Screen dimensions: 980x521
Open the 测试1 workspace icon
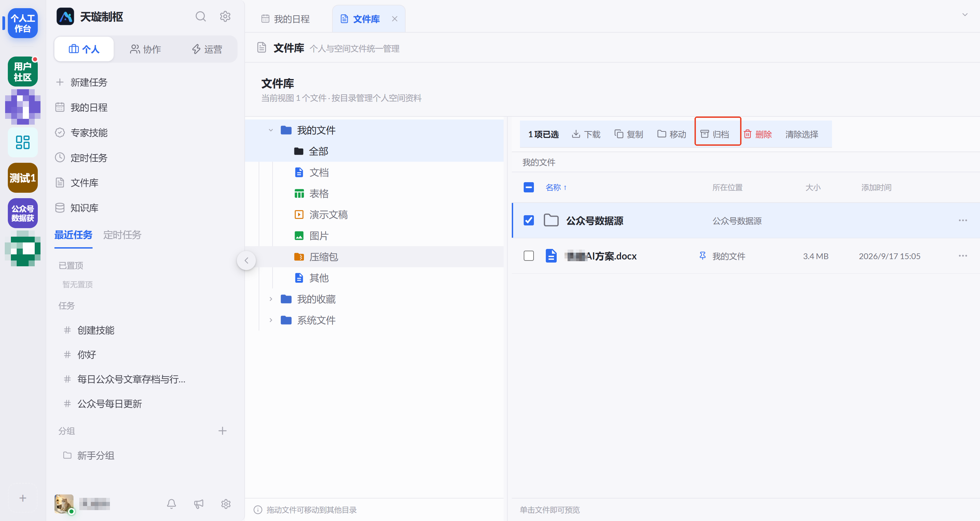[x=23, y=178]
